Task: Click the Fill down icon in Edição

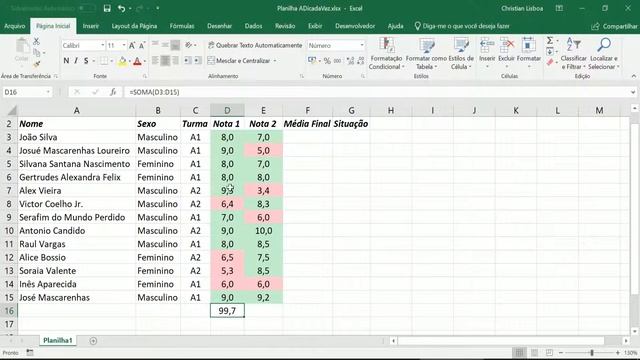Action: 550,51
